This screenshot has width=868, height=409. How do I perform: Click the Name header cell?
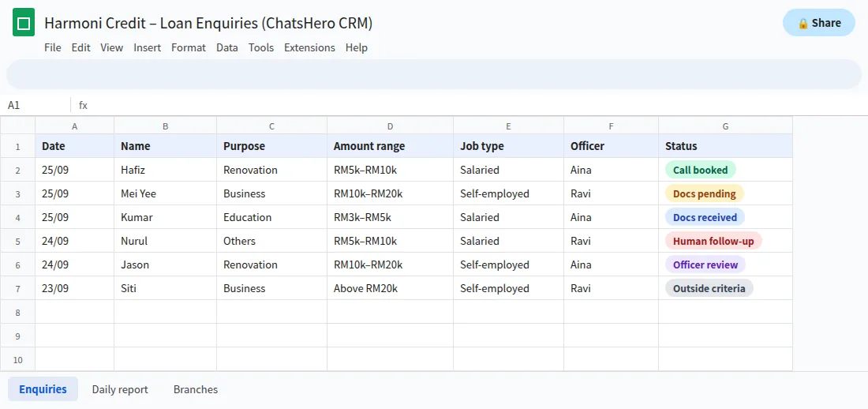click(166, 146)
